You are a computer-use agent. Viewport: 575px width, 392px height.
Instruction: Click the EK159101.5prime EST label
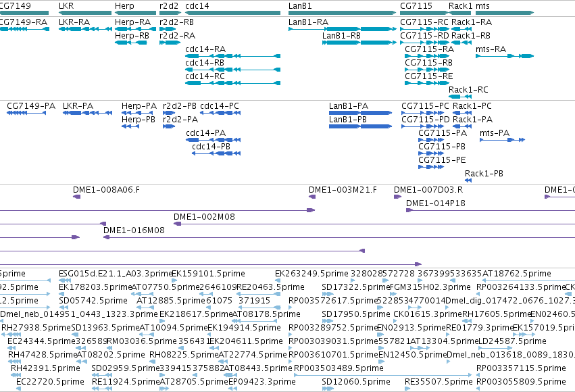[x=208, y=274]
